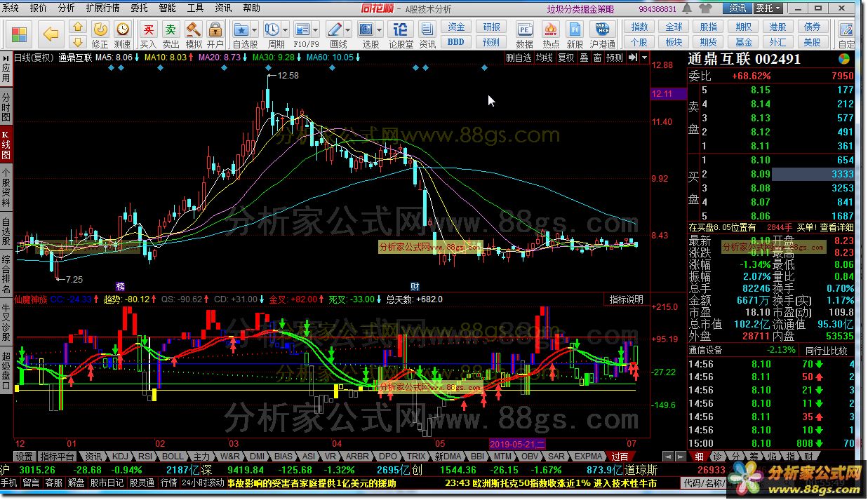Screen dimensions: 868x500
Task: Click the up arrow toolbar icon
Action: [78, 27]
